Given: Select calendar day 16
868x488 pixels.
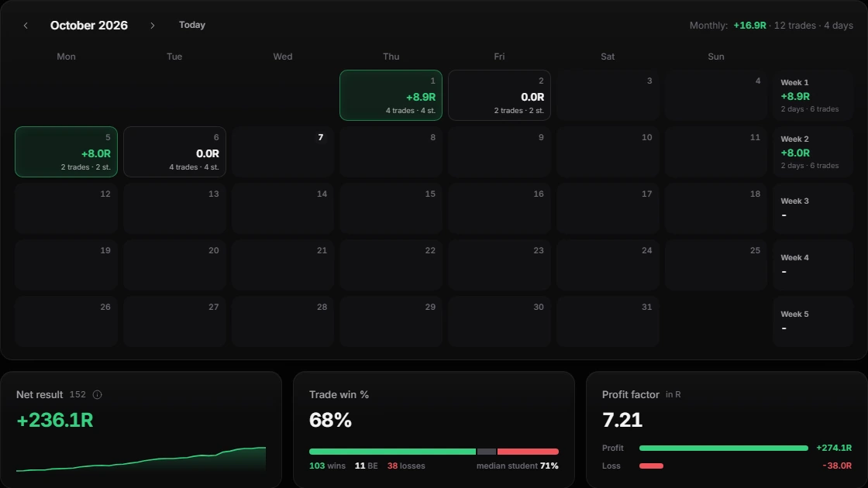Looking at the screenshot, I should click(499, 208).
